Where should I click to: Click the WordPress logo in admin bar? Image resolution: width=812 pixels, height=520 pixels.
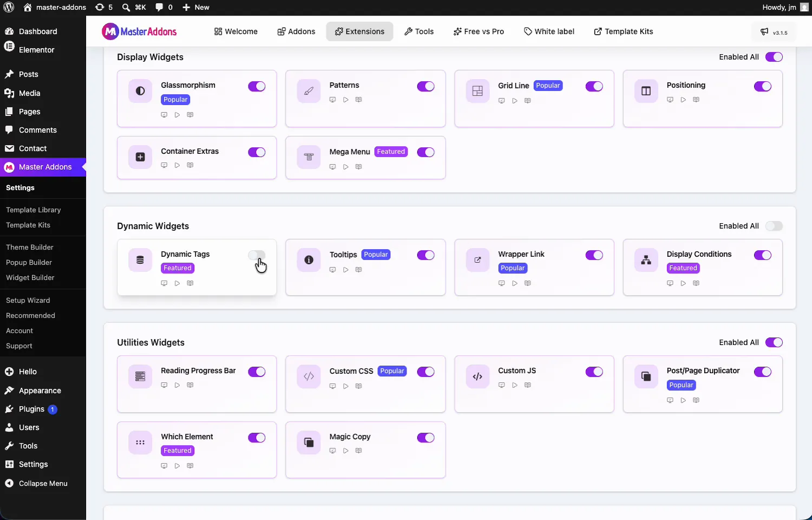click(x=9, y=7)
